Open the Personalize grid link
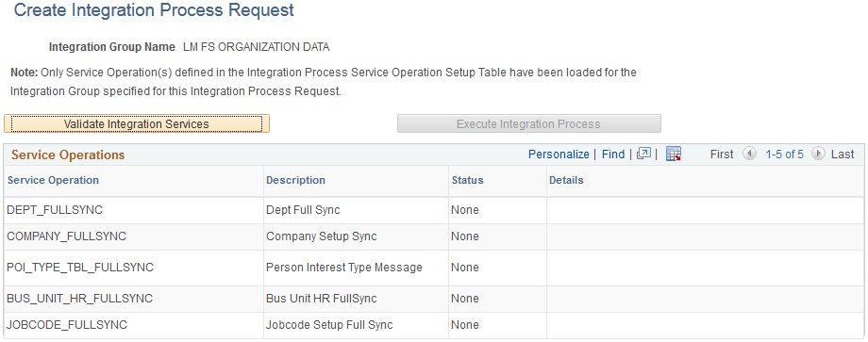Screen dimensions: 868x342 point(559,155)
